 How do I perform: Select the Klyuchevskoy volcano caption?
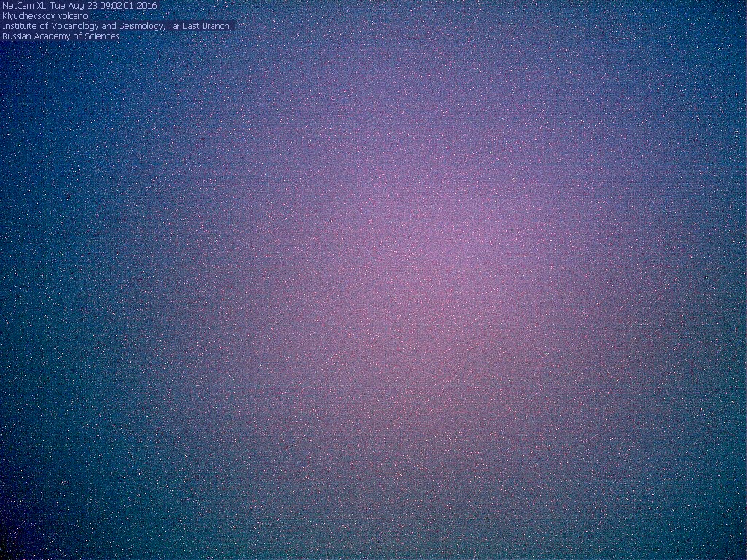pos(44,16)
